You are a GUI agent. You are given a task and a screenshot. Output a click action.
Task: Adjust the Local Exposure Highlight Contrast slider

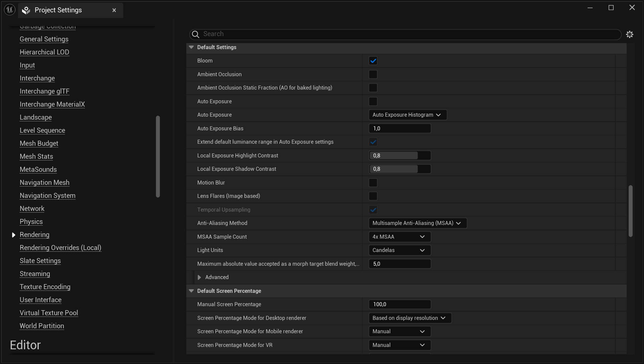(x=399, y=155)
